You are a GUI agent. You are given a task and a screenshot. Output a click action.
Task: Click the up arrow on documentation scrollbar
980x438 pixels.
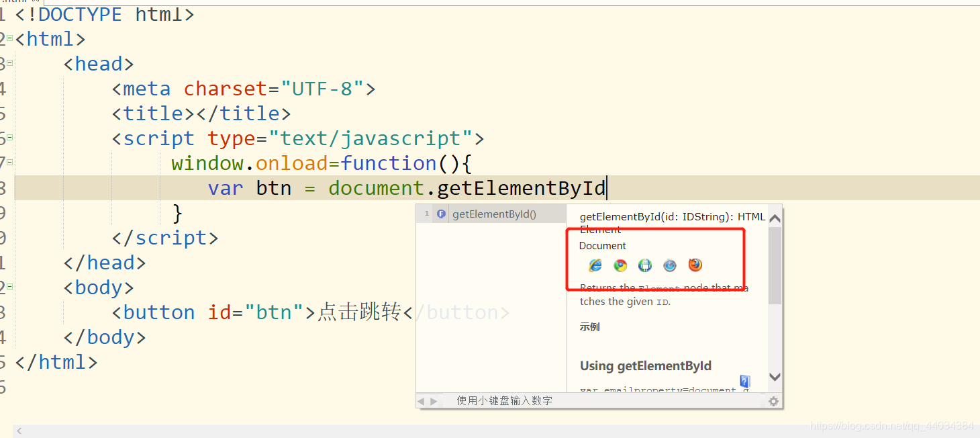point(775,217)
